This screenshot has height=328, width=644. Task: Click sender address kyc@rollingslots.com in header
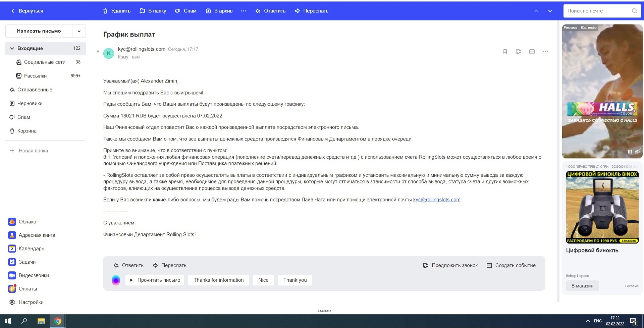(x=142, y=49)
